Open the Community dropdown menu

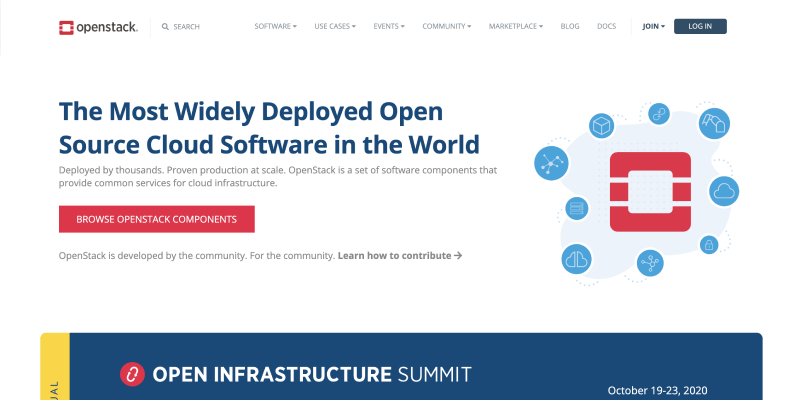click(x=449, y=27)
